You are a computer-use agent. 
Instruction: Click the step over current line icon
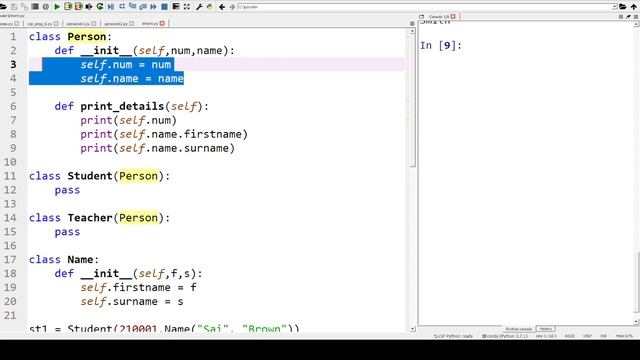[x=122, y=7]
